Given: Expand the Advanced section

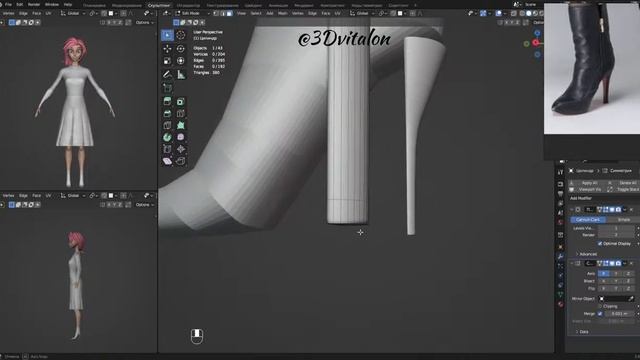Looking at the screenshot, I should pos(586,254).
